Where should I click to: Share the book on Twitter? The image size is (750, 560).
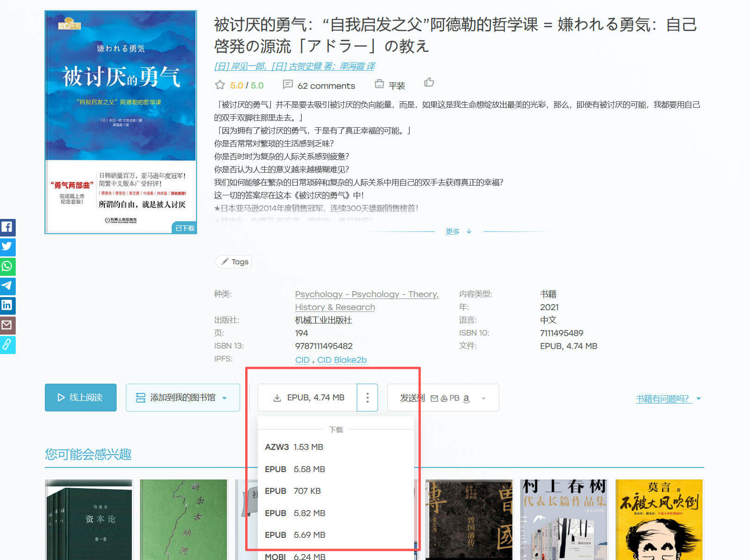click(x=7, y=247)
